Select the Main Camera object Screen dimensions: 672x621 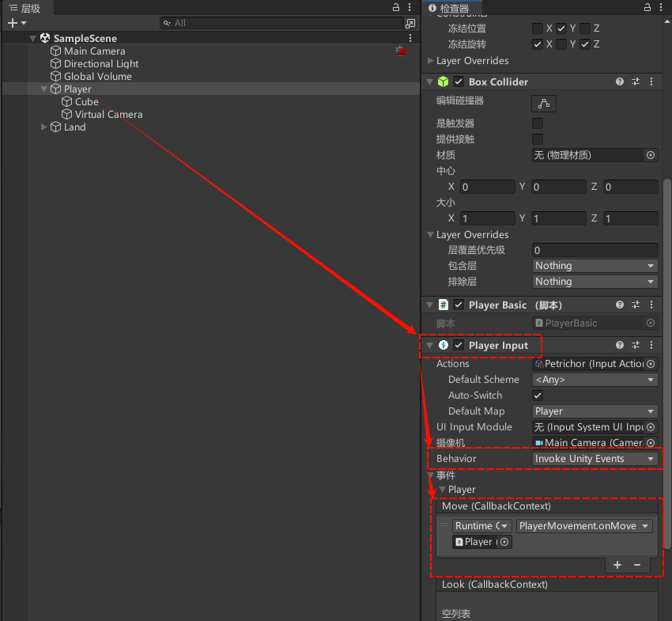(94, 51)
